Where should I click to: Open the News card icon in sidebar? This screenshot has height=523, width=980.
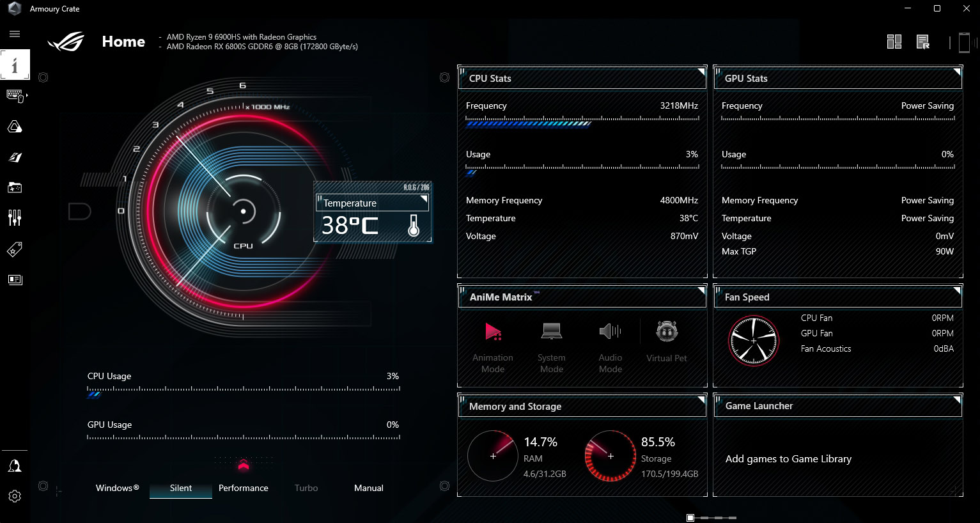click(15, 279)
